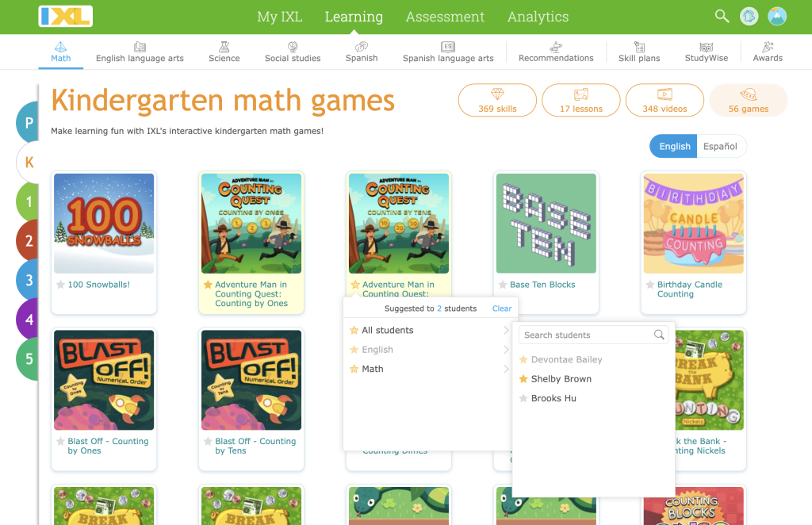
Task: Toggle star for Devontae Bailey
Action: point(523,360)
